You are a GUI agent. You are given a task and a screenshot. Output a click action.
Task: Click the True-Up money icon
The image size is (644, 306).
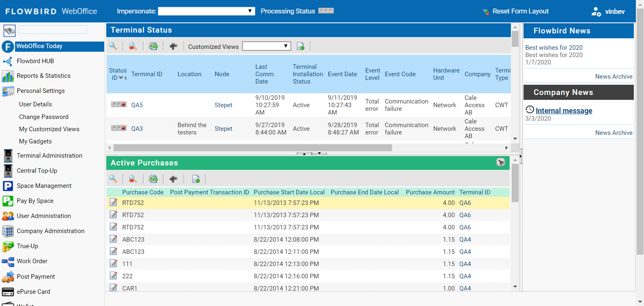tap(8, 246)
